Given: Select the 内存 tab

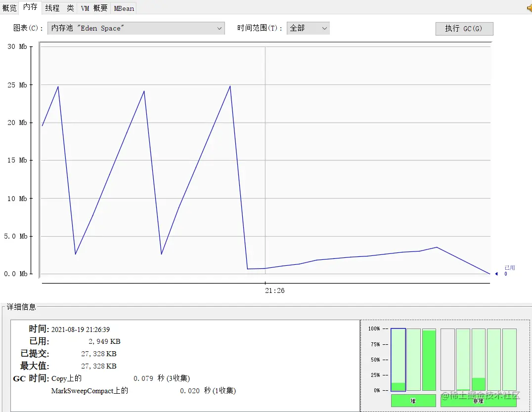Looking at the screenshot, I should pos(30,7).
